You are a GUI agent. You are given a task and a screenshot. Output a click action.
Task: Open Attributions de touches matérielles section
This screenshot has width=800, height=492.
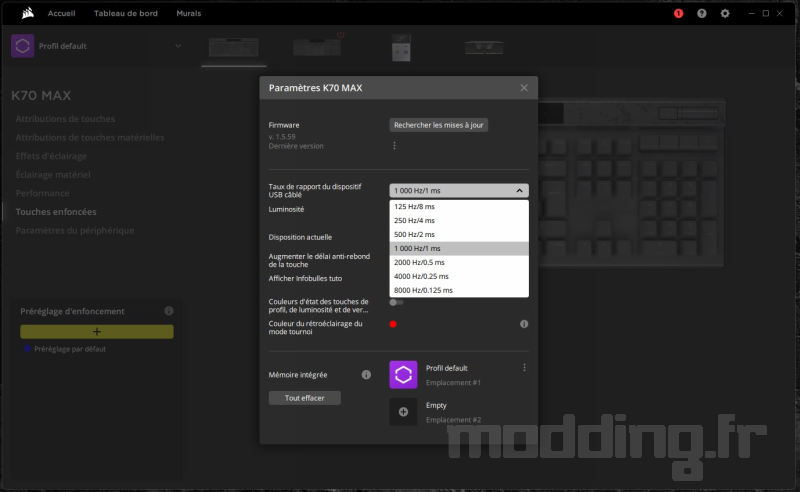click(x=90, y=137)
